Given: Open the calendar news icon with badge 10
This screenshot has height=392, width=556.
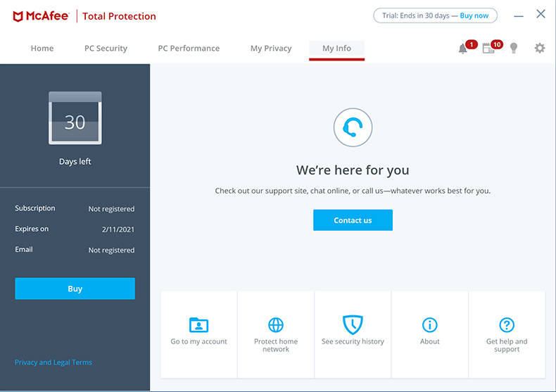Looking at the screenshot, I should [x=488, y=48].
